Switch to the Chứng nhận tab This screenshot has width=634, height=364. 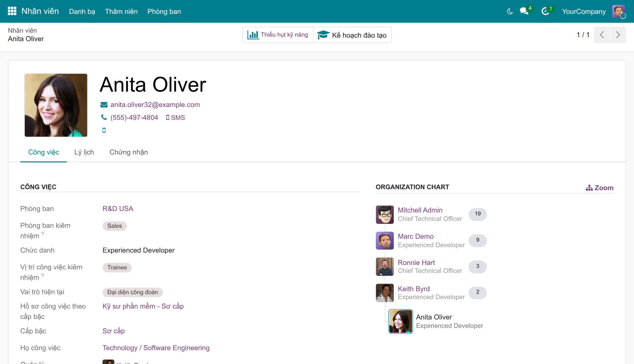[129, 152]
